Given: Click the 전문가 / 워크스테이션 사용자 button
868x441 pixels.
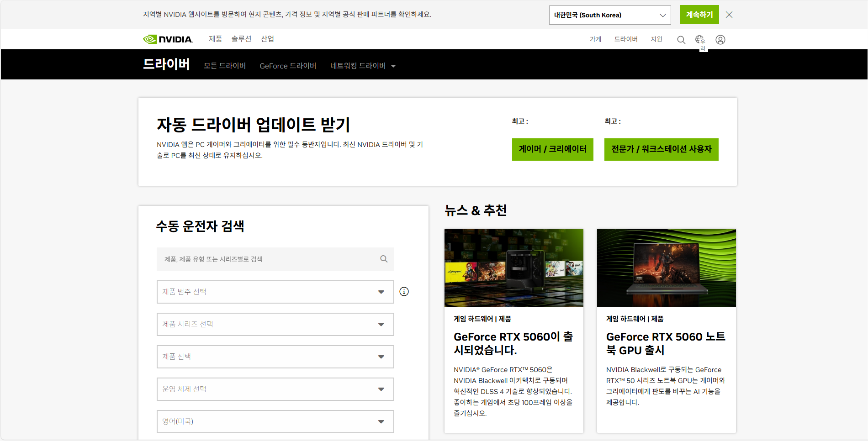Looking at the screenshot, I should coord(662,149).
